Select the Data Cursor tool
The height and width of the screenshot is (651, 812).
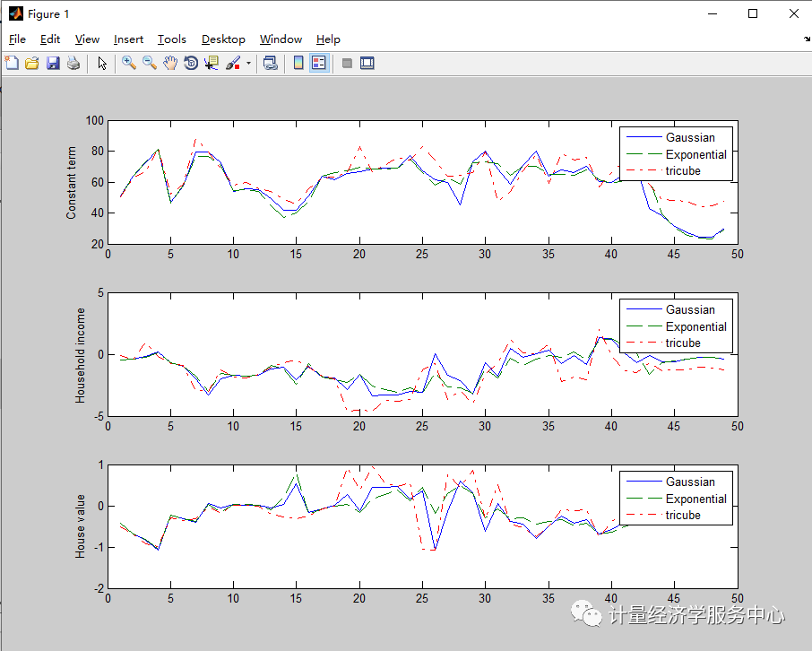(x=212, y=64)
